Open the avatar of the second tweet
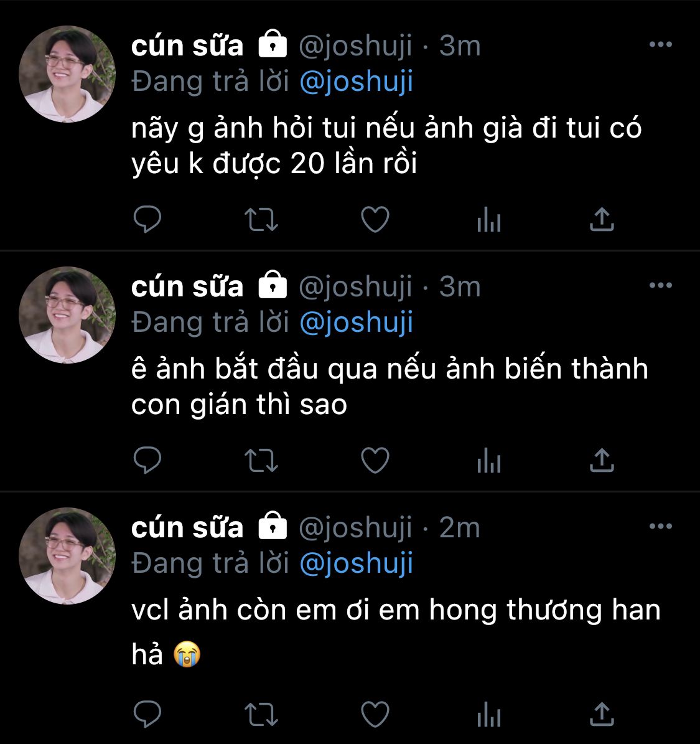 coord(67,314)
